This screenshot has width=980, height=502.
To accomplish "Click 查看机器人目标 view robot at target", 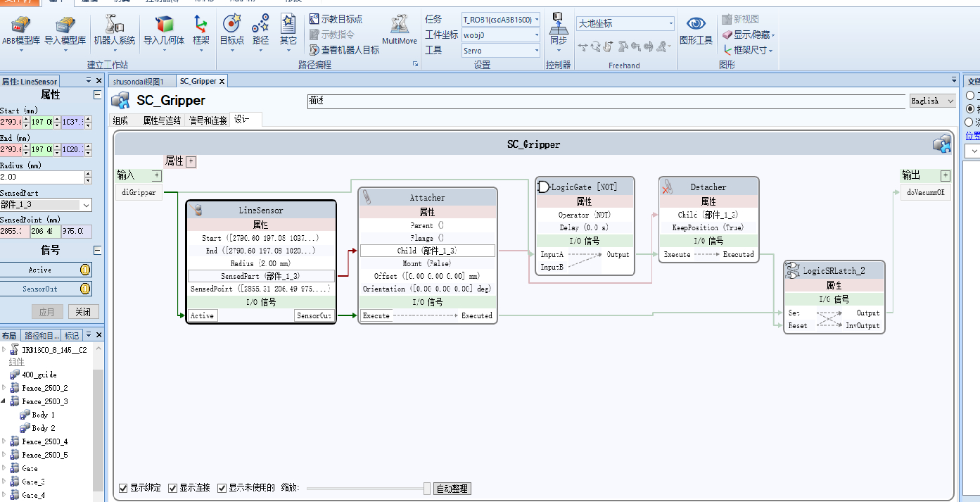I will (345, 50).
